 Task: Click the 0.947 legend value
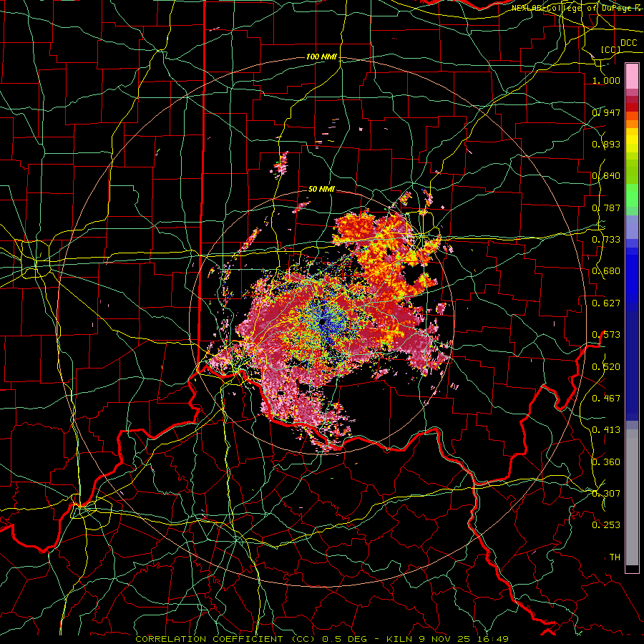tap(606, 112)
